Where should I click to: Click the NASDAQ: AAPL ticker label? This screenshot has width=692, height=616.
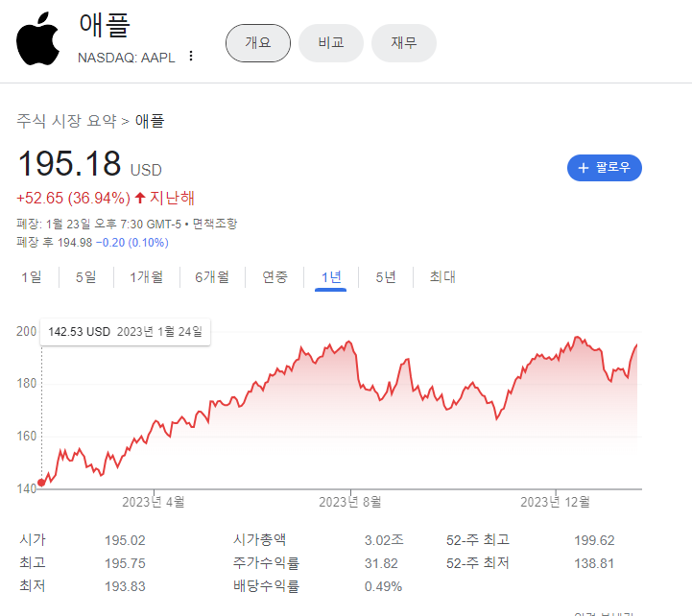127,58
